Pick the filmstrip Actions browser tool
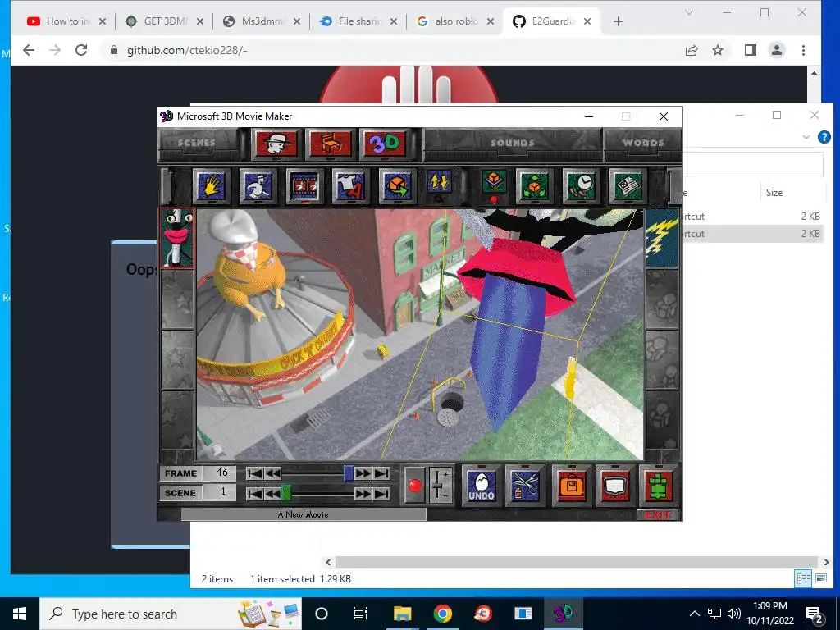840x630 pixels. (x=304, y=185)
